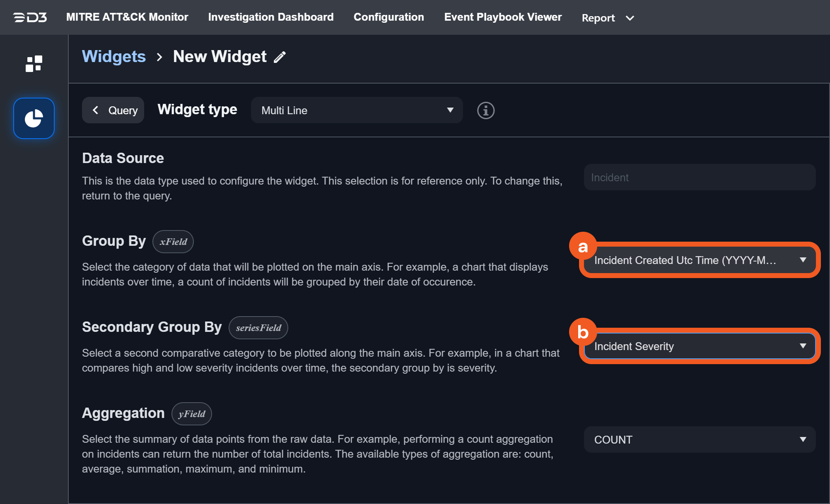Open the Configuration menu item
This screenshot has height=504, width=830.
tap(388, 17)
